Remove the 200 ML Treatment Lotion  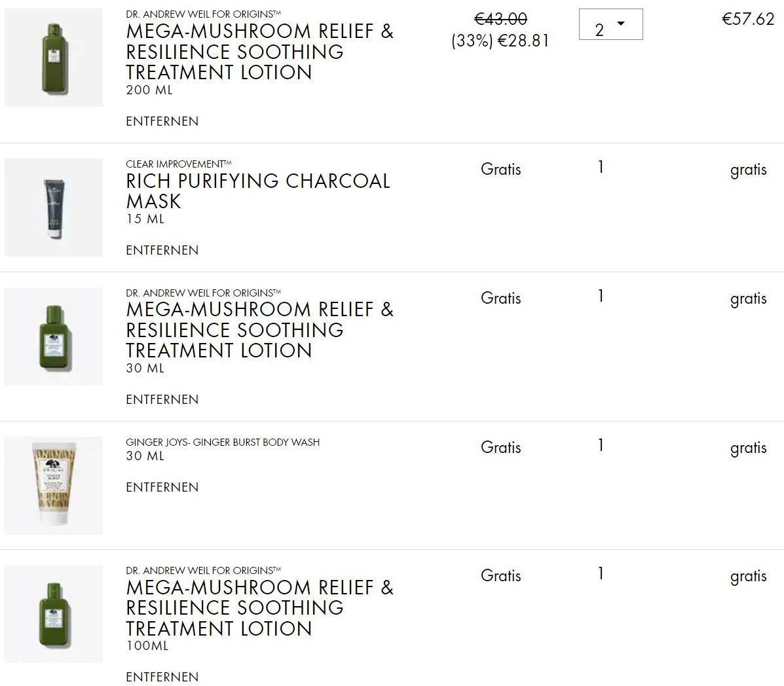coord(162,121)
